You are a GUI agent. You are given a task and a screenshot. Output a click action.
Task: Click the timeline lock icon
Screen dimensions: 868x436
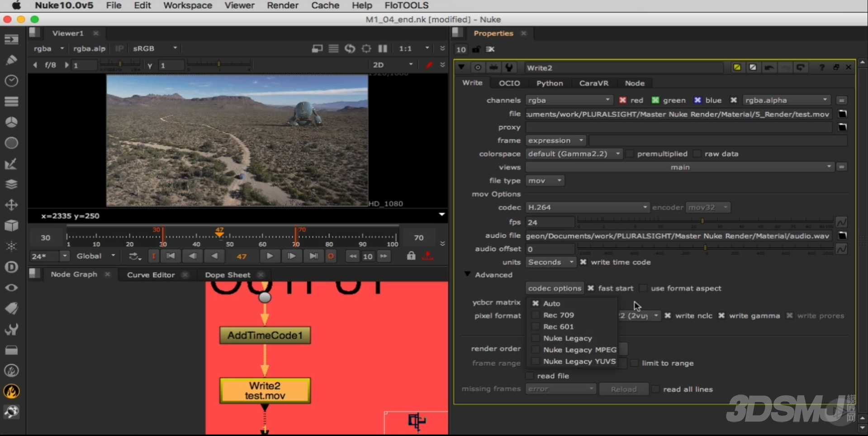(x=411, y=256)
